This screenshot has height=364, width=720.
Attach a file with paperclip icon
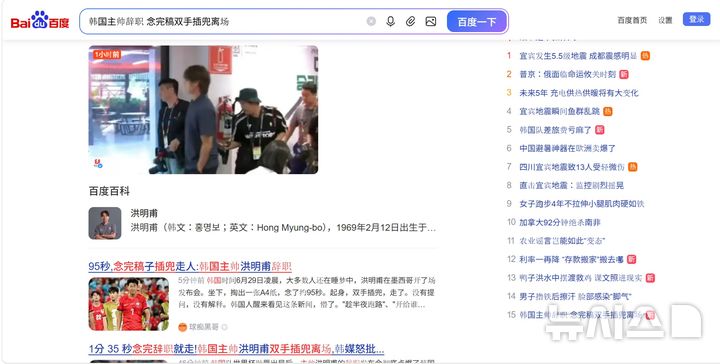[411, 21]
